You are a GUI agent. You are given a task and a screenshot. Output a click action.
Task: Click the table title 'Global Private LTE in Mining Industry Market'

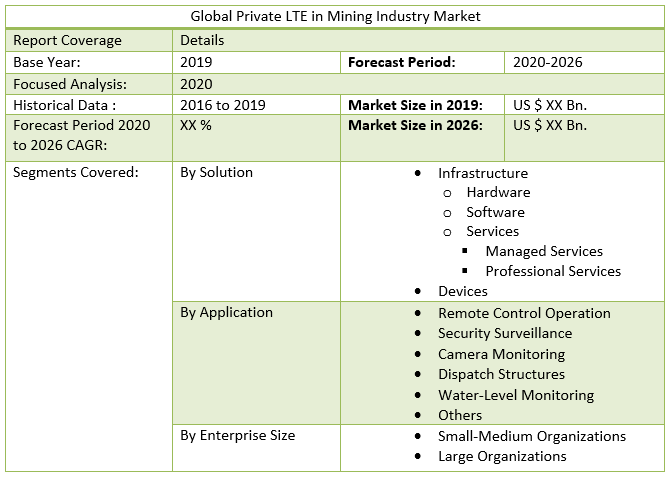coord(335,17)
